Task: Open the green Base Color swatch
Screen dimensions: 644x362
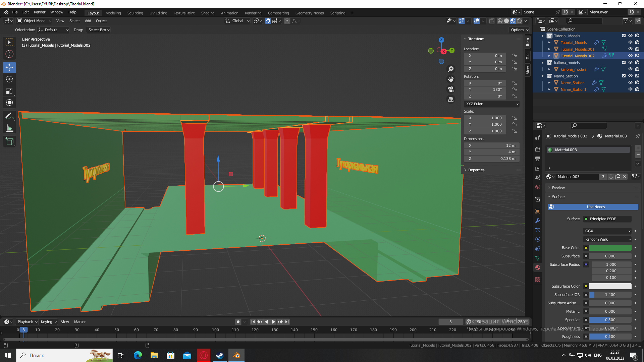Action: tap(610, 248)
